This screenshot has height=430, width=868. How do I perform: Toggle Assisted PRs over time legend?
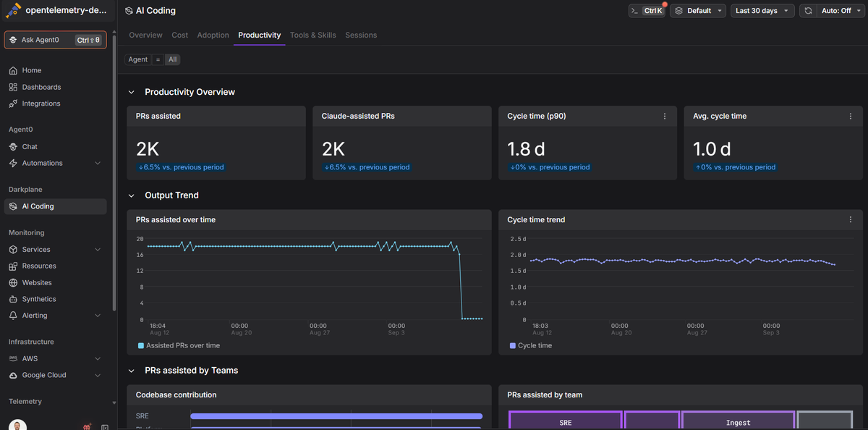point(179,345)
